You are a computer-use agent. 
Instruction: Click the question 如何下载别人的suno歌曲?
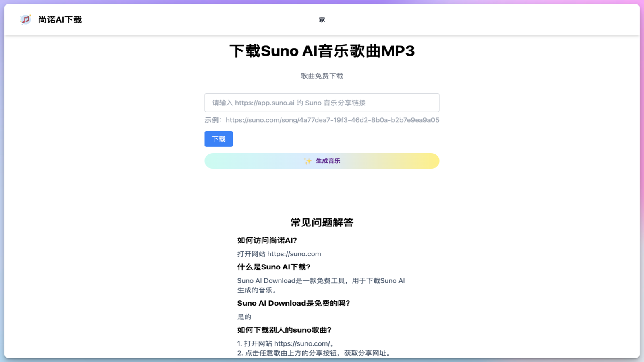coord(284,329)
